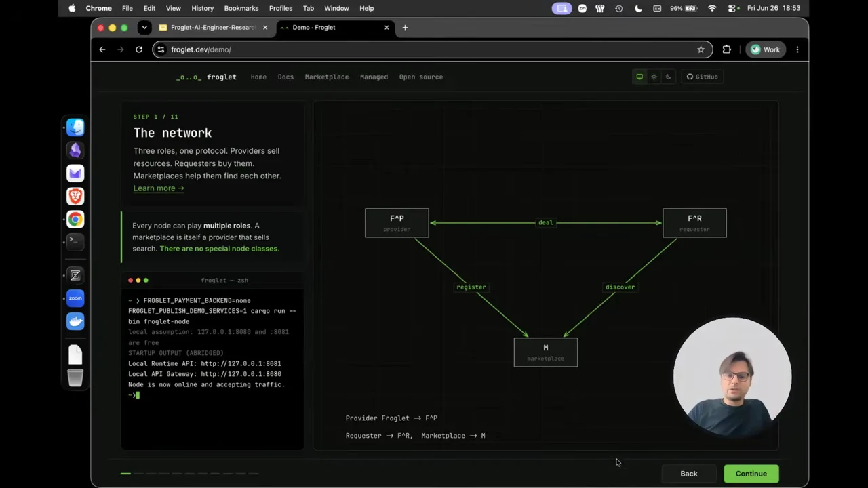The height and width of the screenshot is (488, 868).
Task: Select the system theme mode
Action: (x=639, y=77)
